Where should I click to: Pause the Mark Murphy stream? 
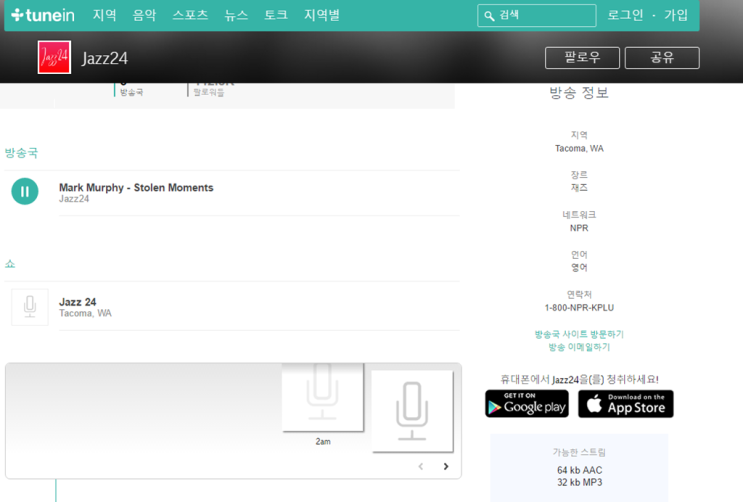tap(25, 192)
